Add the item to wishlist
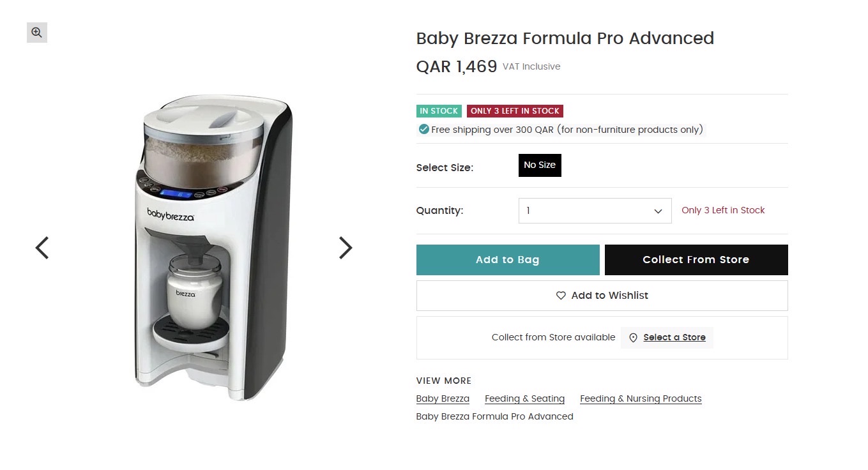Screen dimensions: 868x470 pos(602,296)
